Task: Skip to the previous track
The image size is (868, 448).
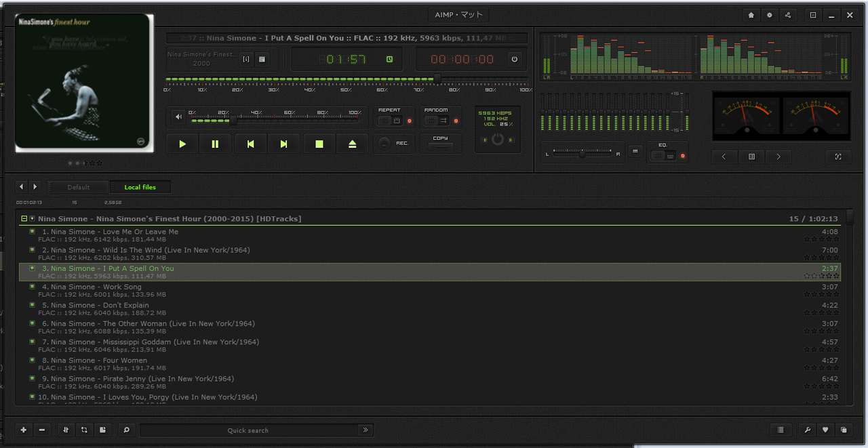Action: point(250,144)
